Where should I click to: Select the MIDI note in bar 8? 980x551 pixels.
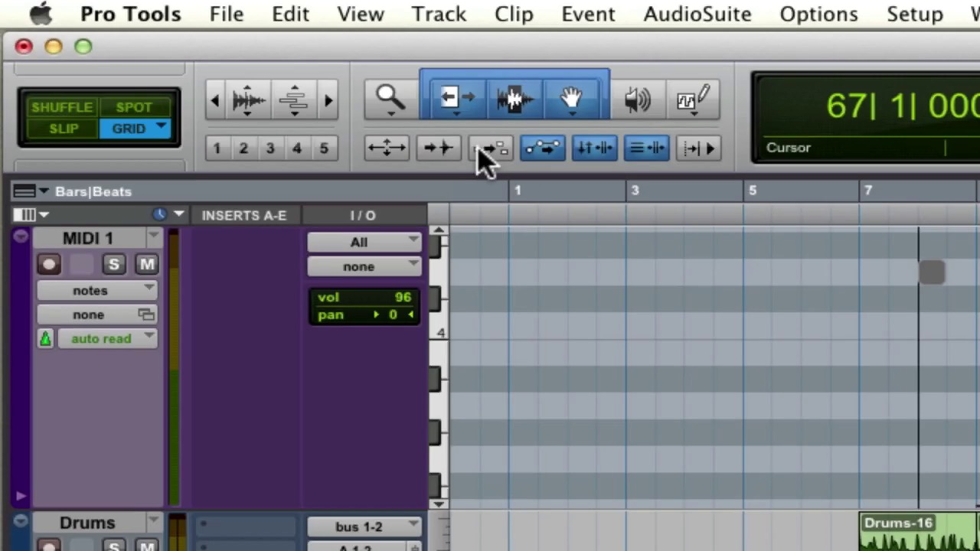click(932, 272)
